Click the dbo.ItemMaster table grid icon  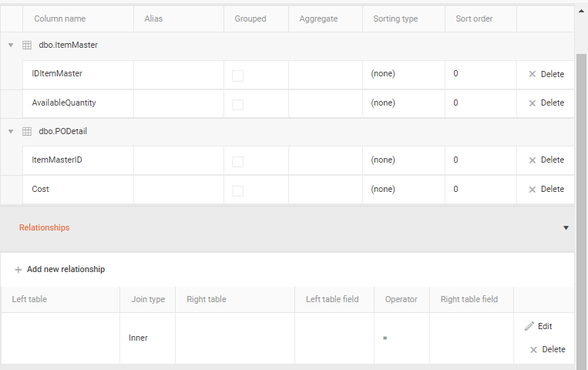pos(27,45)
